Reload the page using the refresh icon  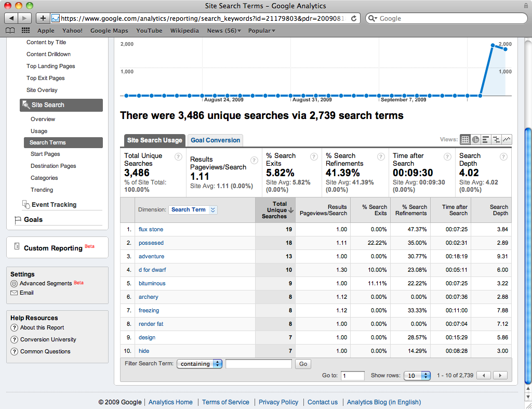(353, 18)
